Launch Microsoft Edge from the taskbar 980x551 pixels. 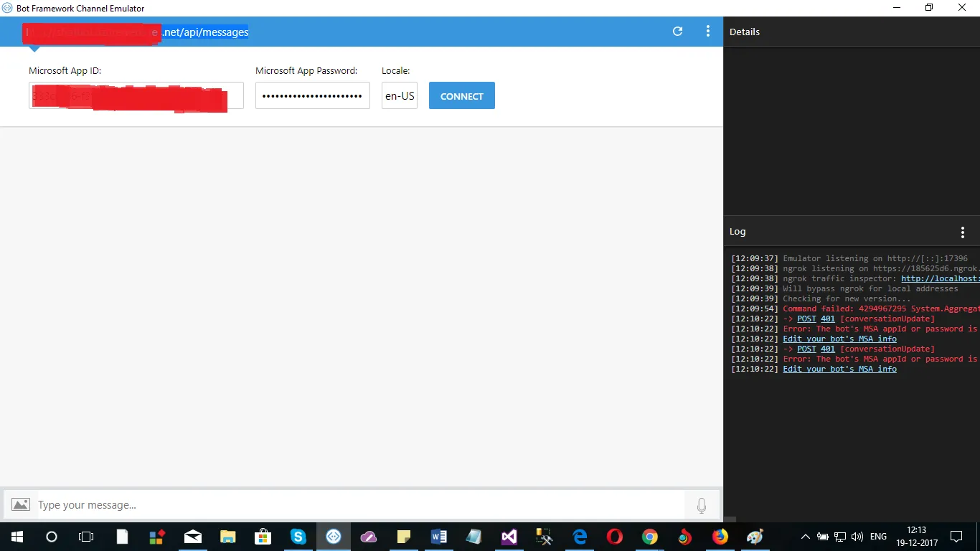coord(580,537)
